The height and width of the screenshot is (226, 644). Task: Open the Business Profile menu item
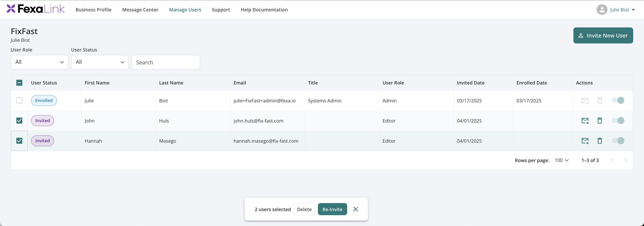[94, 10]
